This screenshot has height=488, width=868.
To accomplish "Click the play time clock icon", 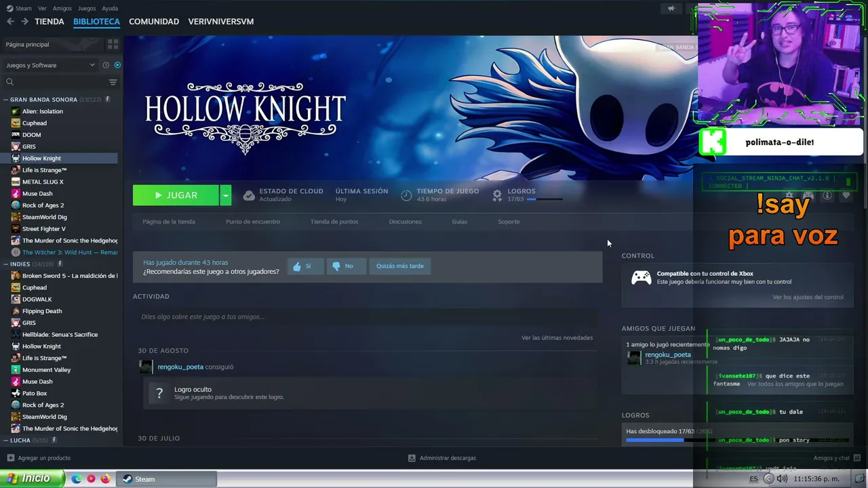I will tap(406, 195).
